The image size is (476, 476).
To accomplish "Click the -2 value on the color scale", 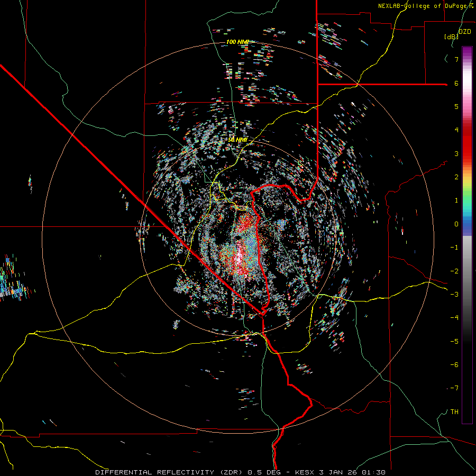I will (x=454, y=271).
